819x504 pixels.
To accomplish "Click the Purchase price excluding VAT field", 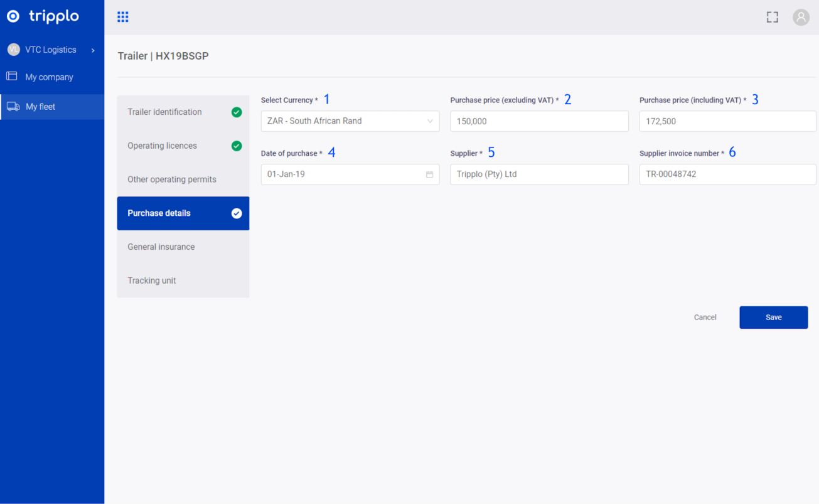I will click(539, 121).
